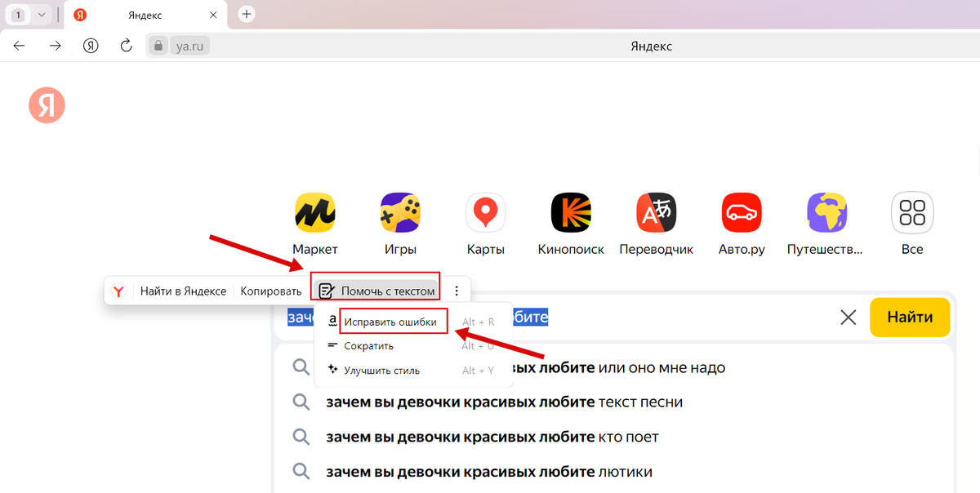Screen dimensions: 980x493
Task: Click the pink Яндекс logo in page corner
Action: [x=47, y=105]
